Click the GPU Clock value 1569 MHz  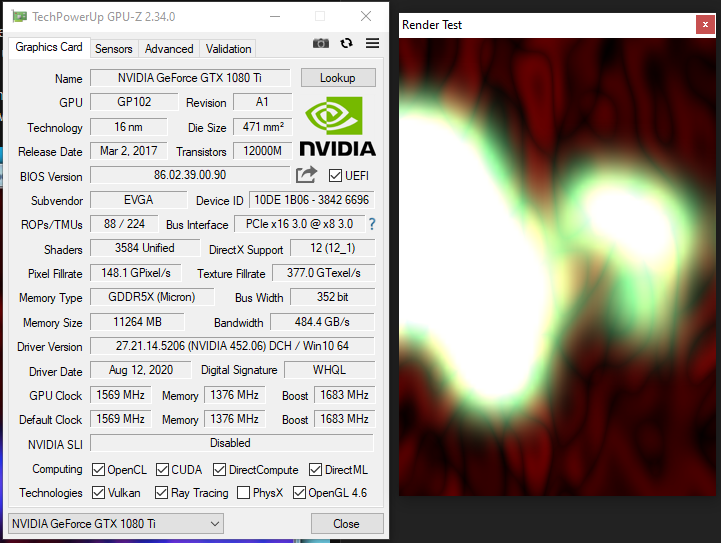120,394
